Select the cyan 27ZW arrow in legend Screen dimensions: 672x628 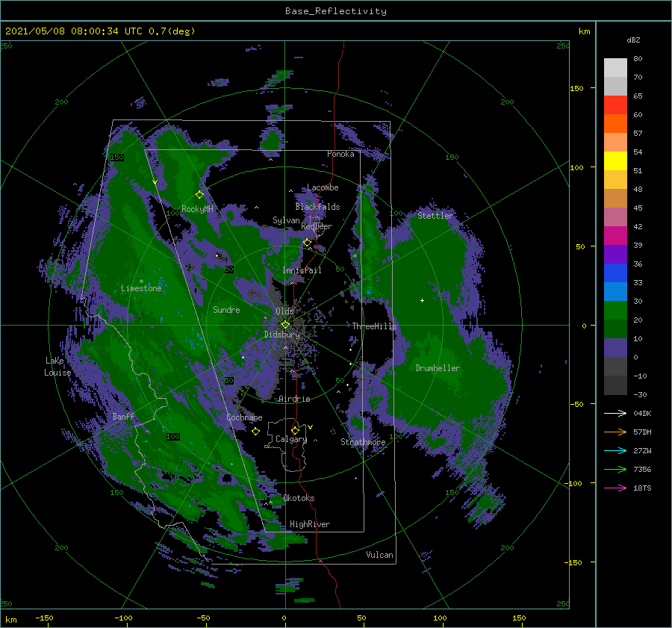point(615,450)
